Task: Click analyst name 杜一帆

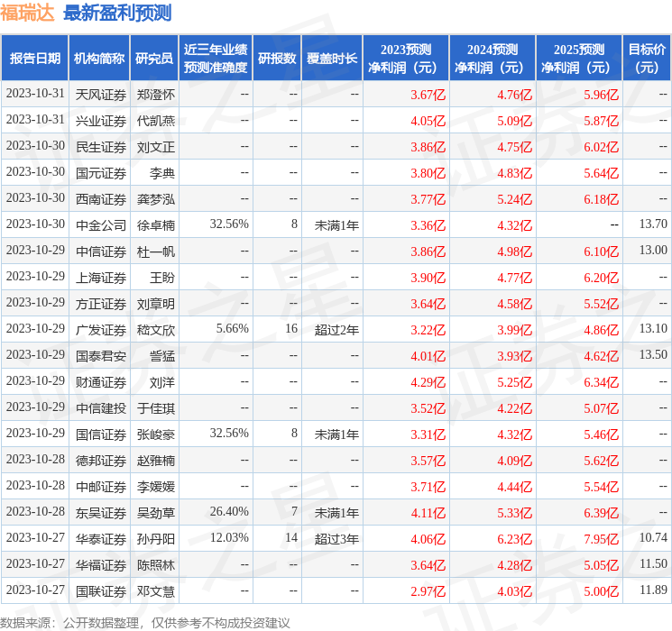Action: (155, 251)
